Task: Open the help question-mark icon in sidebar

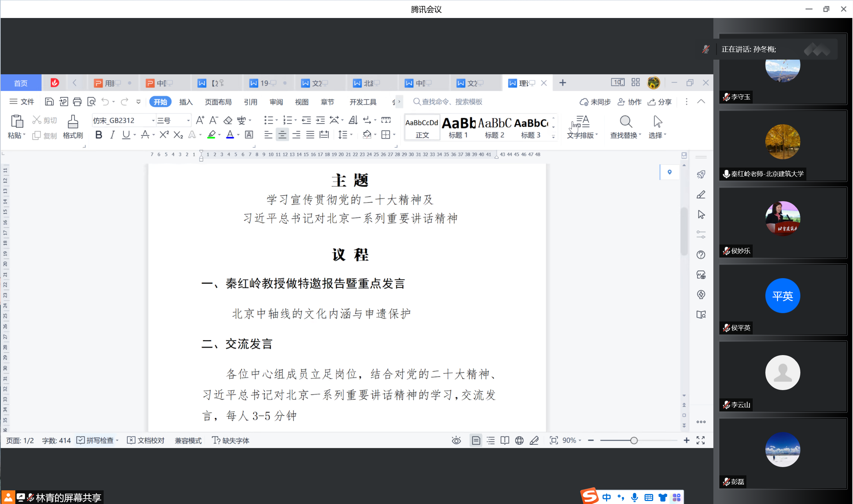Action: click(x=701, y=255)
